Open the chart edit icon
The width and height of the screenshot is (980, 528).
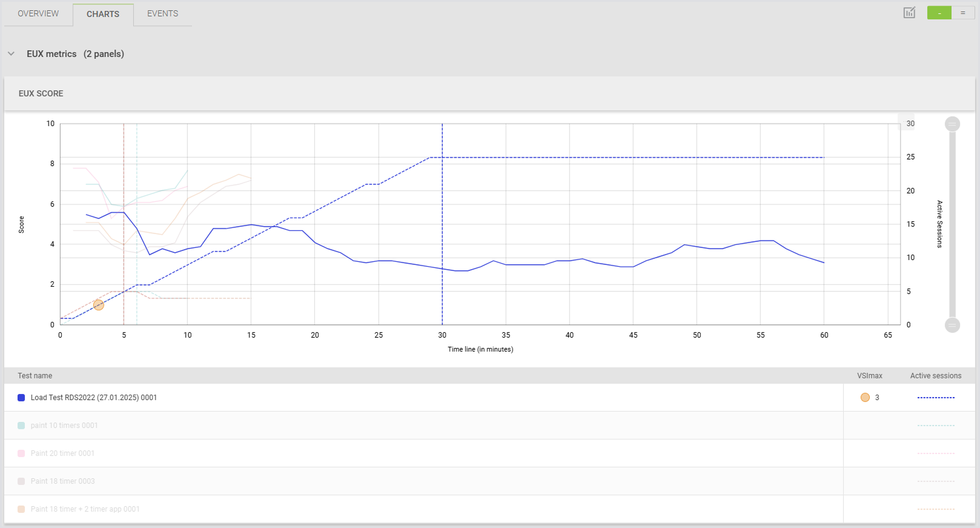point(909,13)
